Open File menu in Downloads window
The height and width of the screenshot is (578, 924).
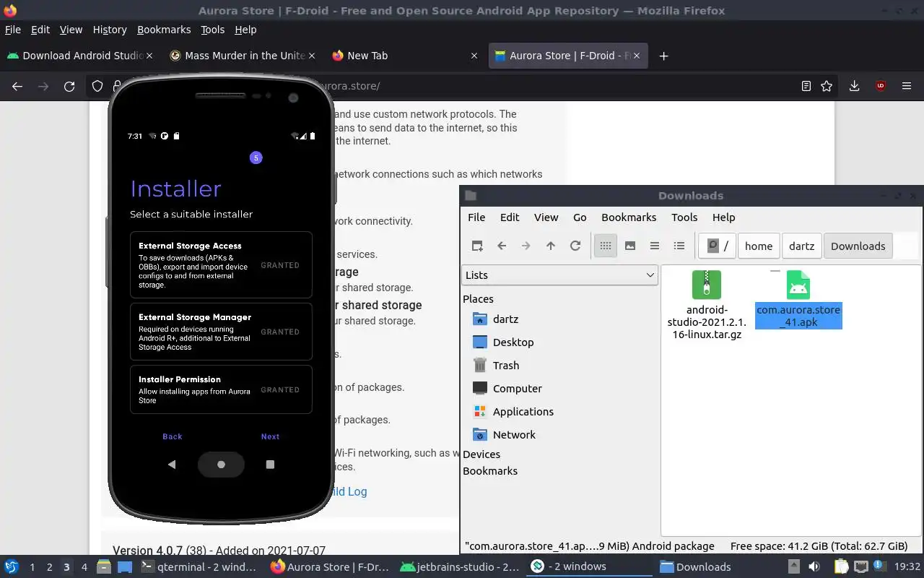pyautogui.click(x=476, y=217)
